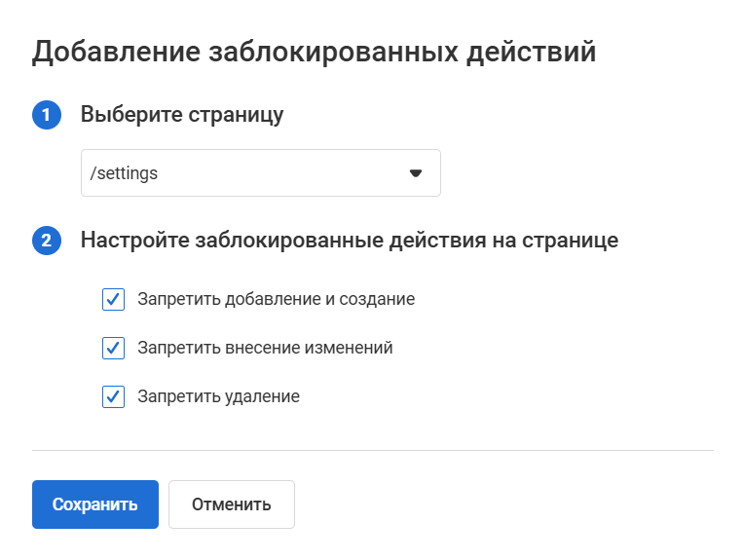Click the "/settings" value in the combo box
The width and height of the screenshot is (743, 560).
[124, 173]
